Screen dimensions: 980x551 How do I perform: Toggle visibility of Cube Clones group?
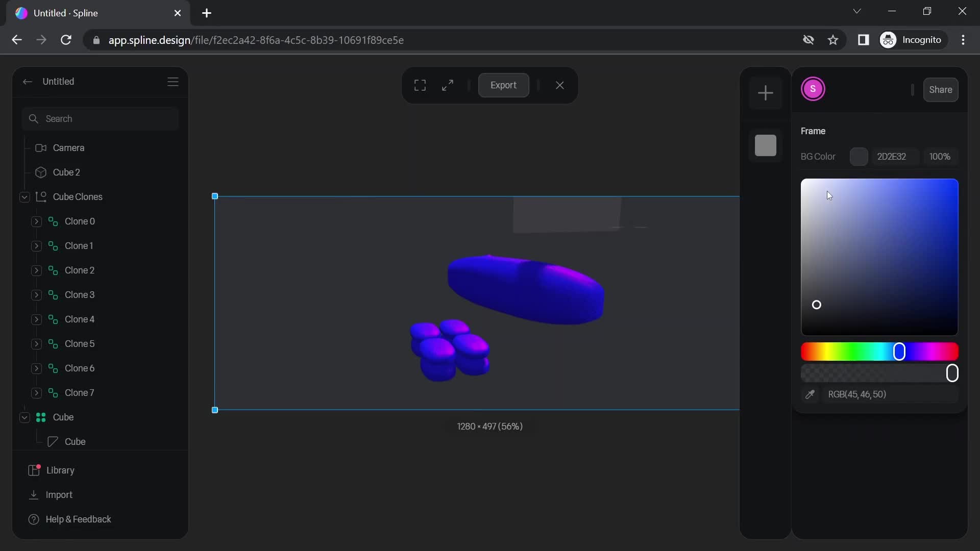pyautogui.click(x=22, y=196)
